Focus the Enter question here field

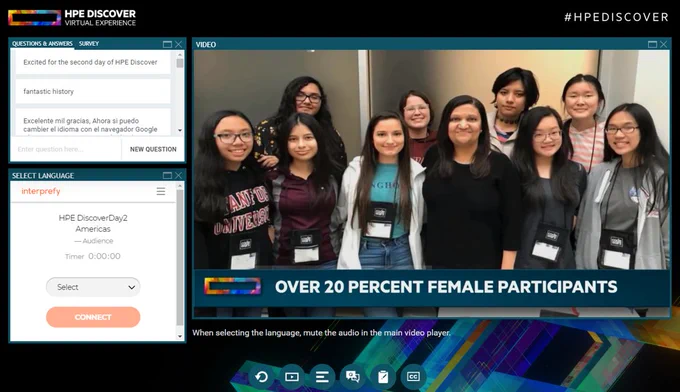click(66, 149)
